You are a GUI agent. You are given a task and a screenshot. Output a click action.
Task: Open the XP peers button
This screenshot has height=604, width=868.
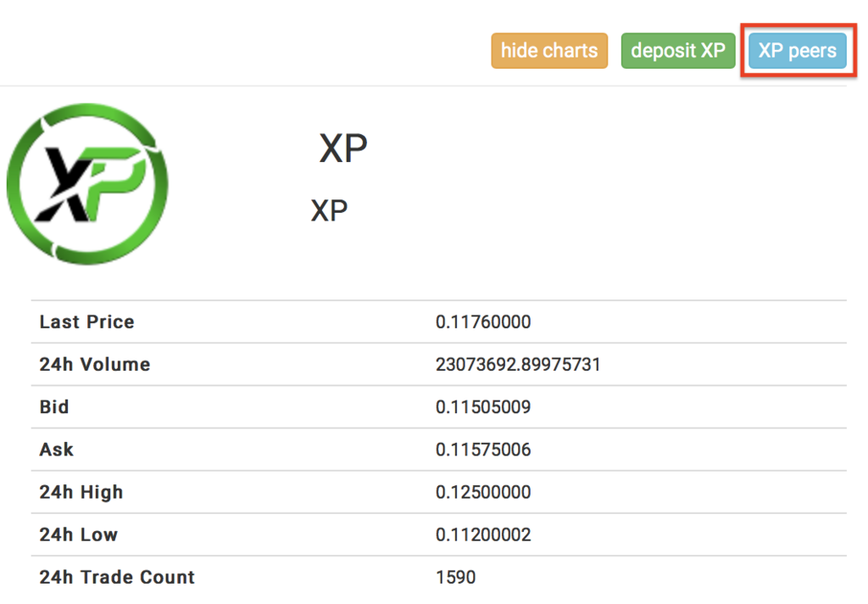click(x=797, y=50)
